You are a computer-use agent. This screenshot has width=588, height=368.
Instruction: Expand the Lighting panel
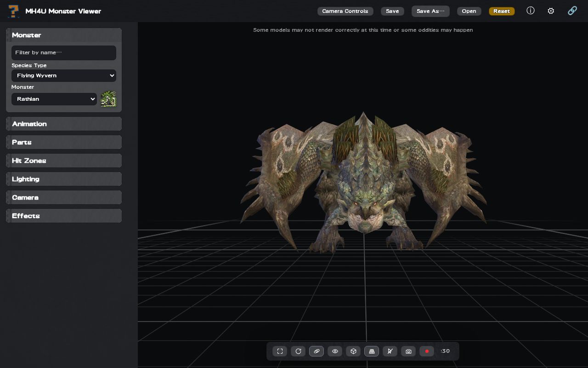pos(64,179)
